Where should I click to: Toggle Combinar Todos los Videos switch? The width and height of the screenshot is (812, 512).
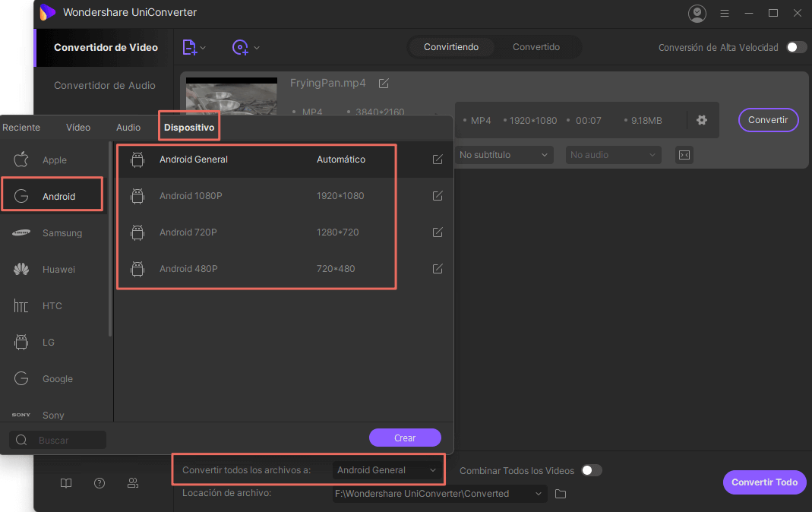[x=592, y=470]
